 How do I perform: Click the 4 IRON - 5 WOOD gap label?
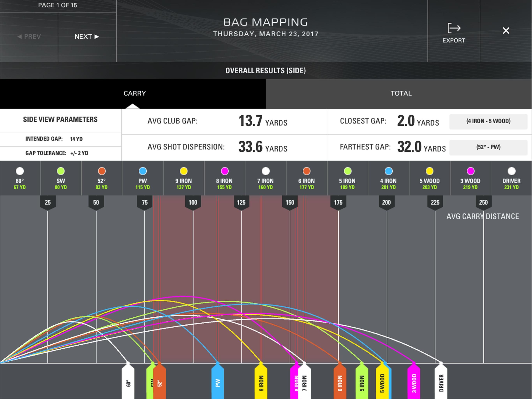click(488, 121)
